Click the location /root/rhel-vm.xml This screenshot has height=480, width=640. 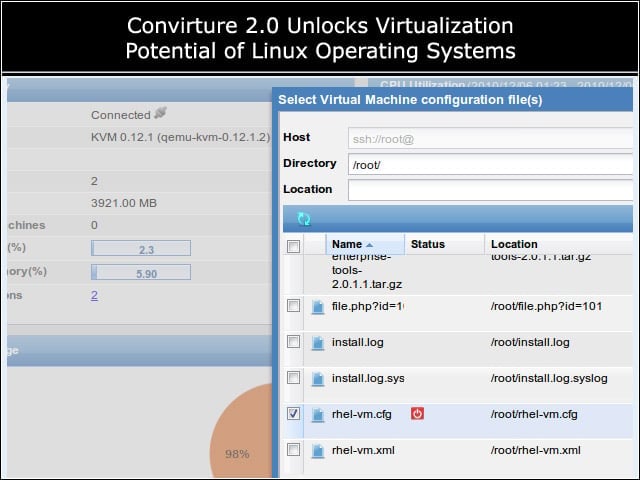[536, 450]
